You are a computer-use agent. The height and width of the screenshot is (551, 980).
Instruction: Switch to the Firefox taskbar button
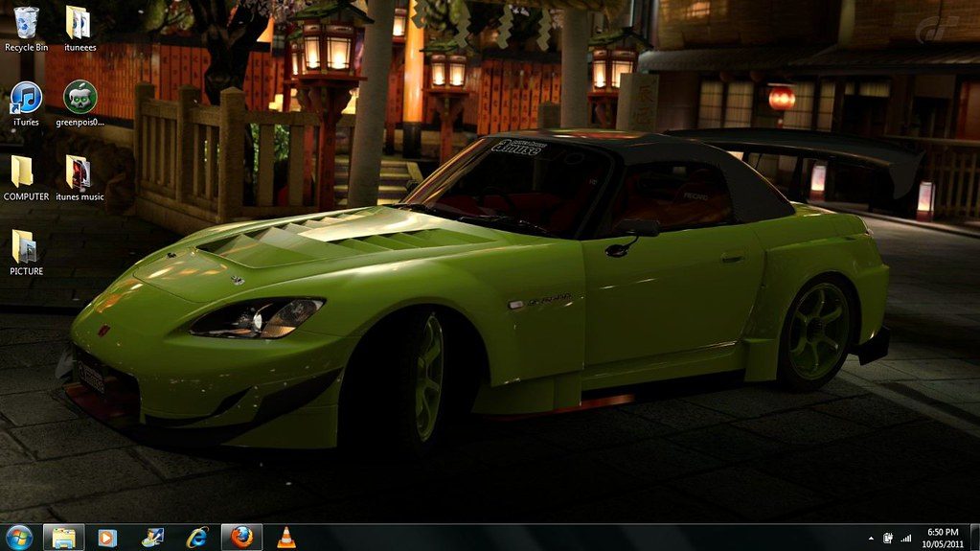pyautogui.click(x=241, y=538)
